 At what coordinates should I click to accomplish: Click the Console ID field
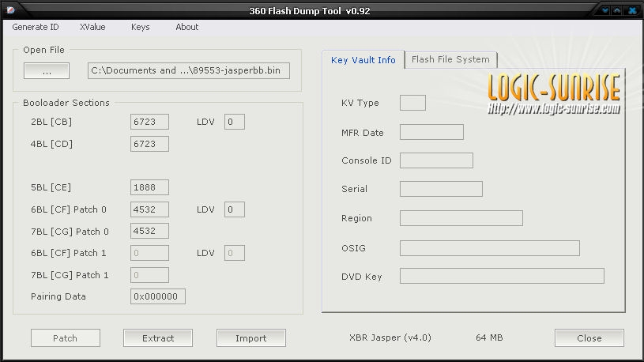click(x=436, y=160)
